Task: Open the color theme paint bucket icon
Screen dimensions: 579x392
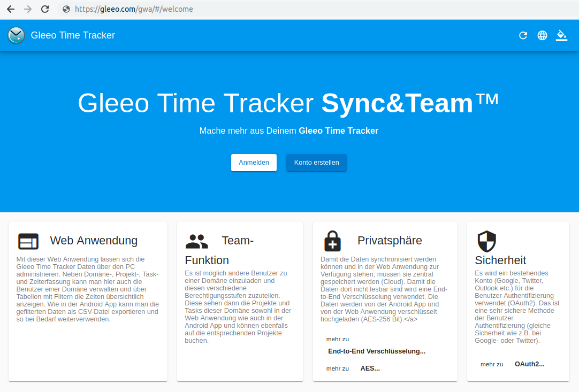Action: coord(561,35)
